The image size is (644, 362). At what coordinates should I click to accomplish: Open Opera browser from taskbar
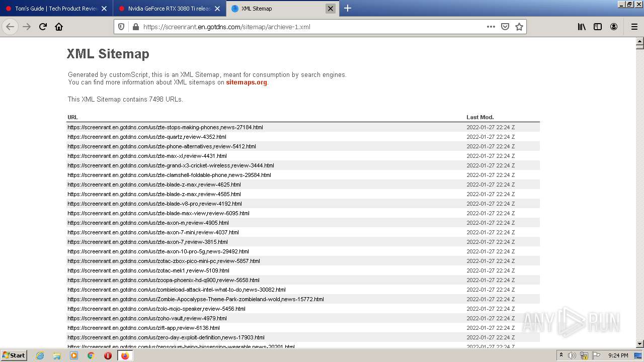[108, 355]
